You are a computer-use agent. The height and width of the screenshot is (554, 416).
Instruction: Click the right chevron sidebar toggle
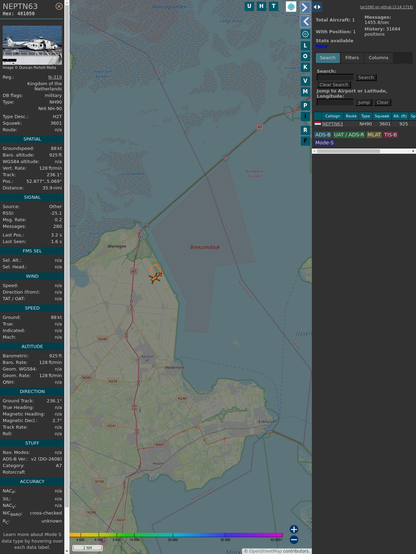coord(305,7)
